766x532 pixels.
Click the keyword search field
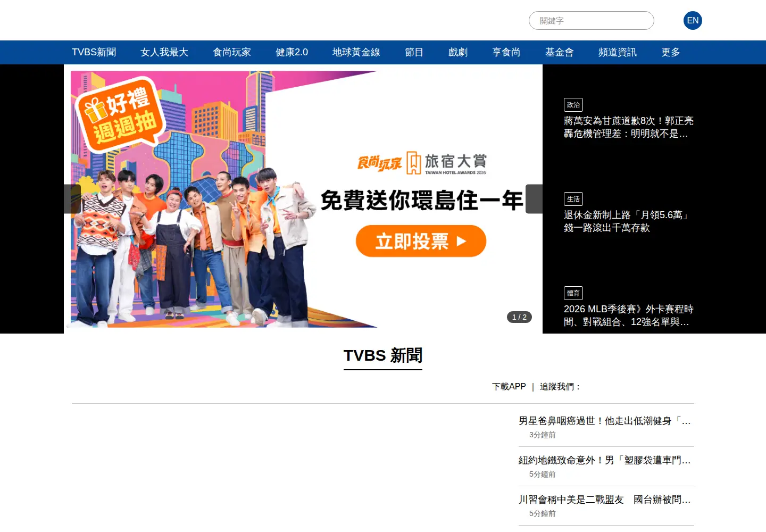(x=591, y=21)
